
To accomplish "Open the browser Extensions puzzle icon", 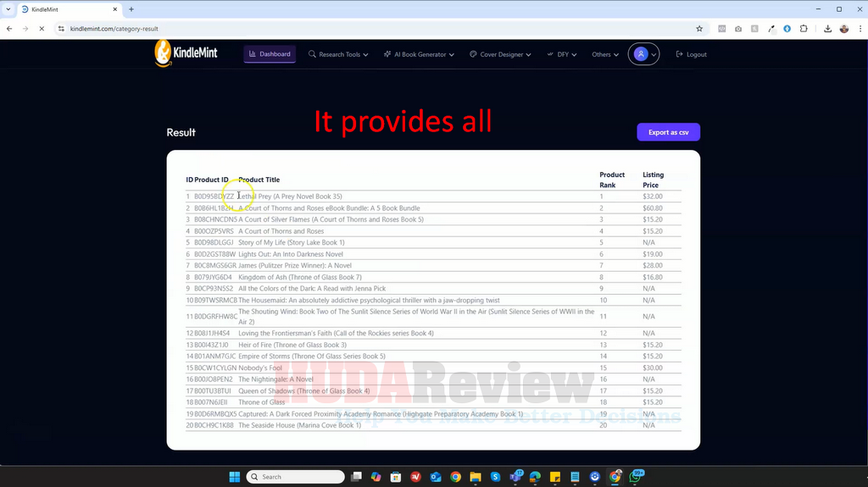I will click(x=803, y=28).
